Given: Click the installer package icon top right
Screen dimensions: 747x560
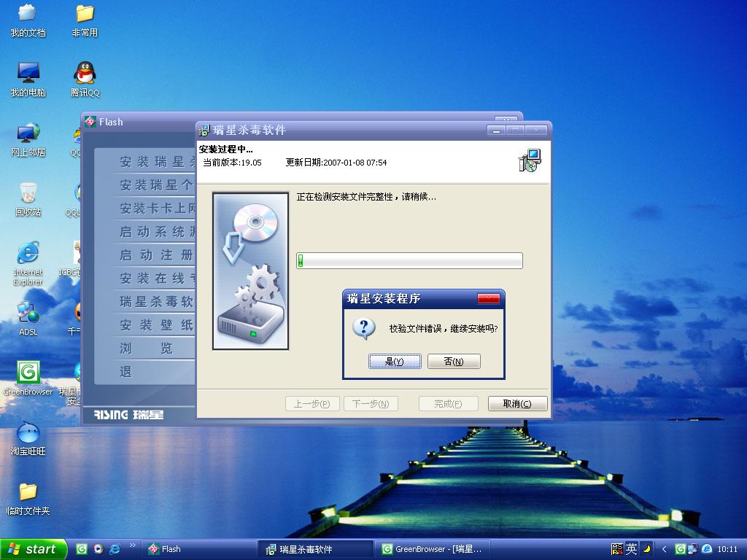Looking at the screenshot, I should (x=530, y=160).
